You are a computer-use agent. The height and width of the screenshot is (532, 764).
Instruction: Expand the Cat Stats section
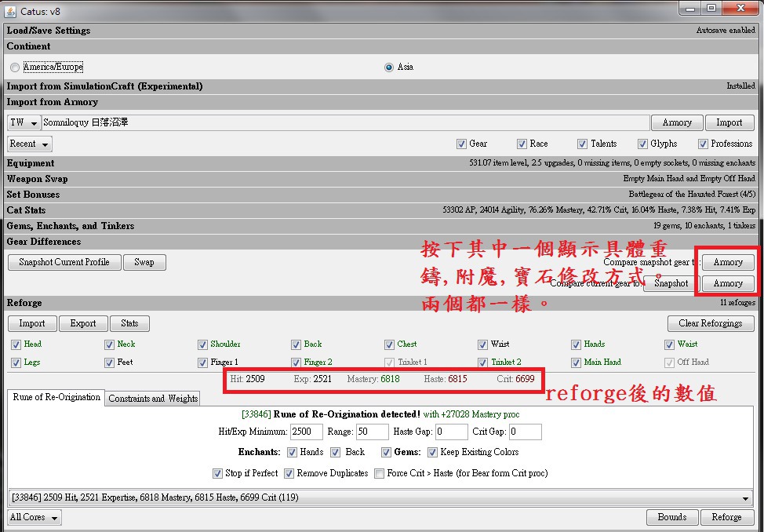pyautogui.click(x=381, y=210)
